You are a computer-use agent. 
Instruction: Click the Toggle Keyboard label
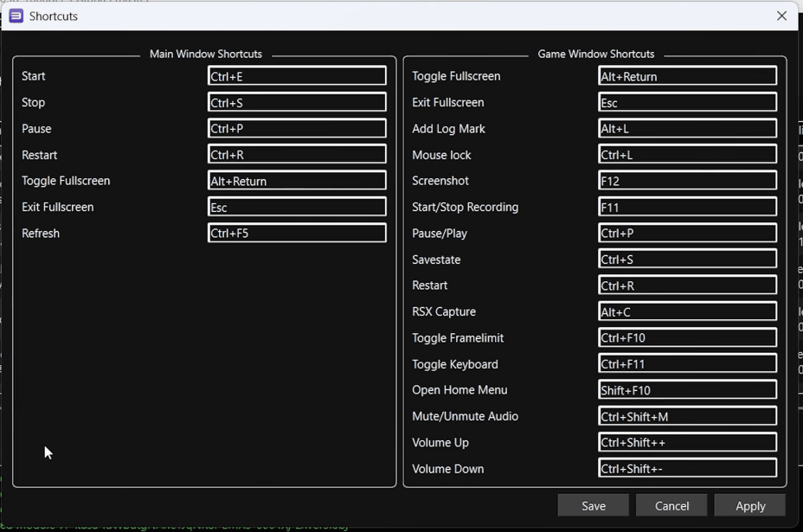(455, 364)
